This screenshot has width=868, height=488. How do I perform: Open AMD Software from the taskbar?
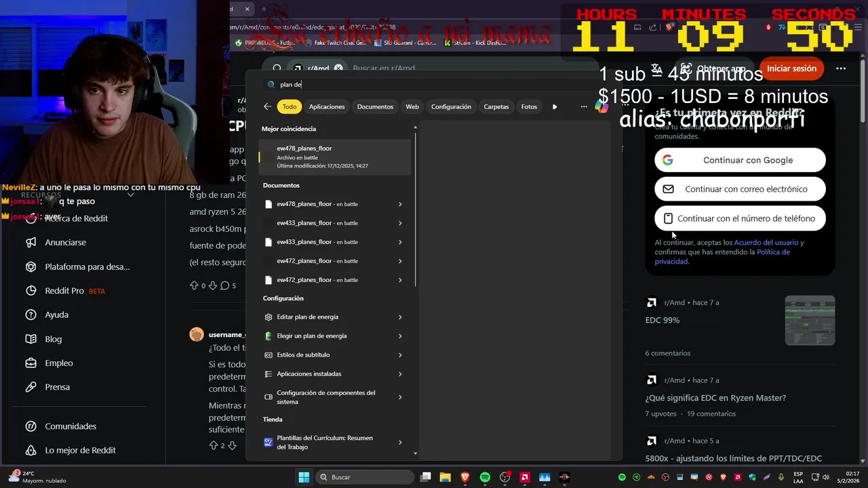[525, 477]
